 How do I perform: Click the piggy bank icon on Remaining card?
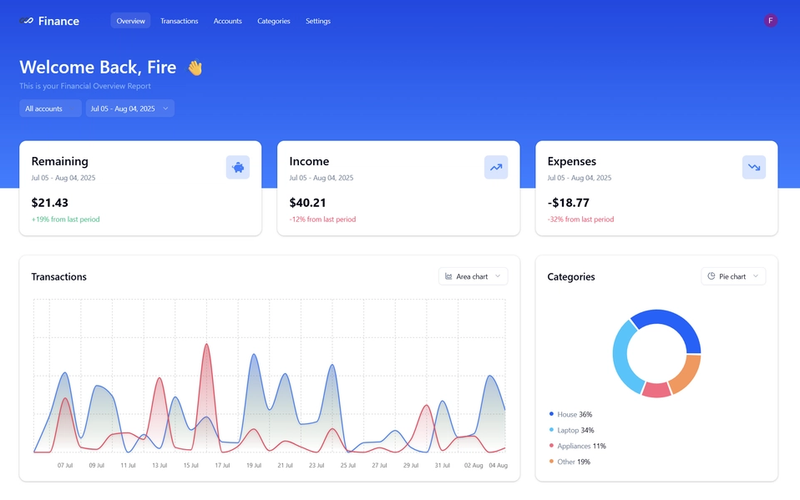coord(238,167)
